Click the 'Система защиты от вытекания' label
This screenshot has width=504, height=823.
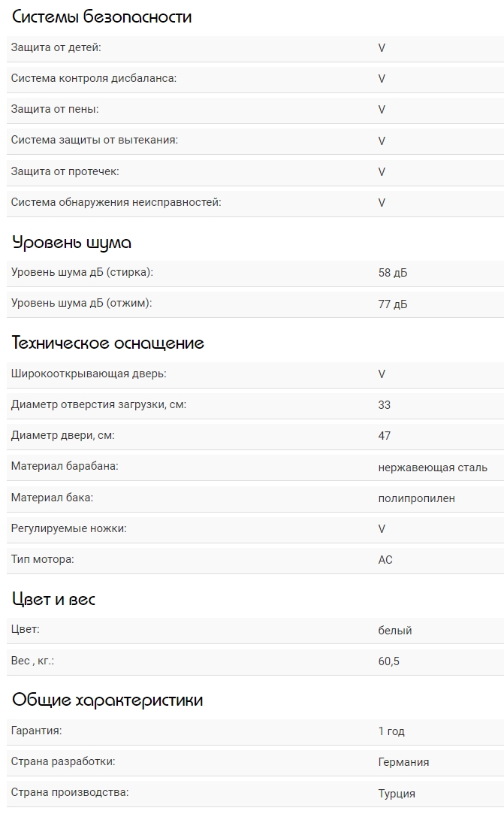95,140
